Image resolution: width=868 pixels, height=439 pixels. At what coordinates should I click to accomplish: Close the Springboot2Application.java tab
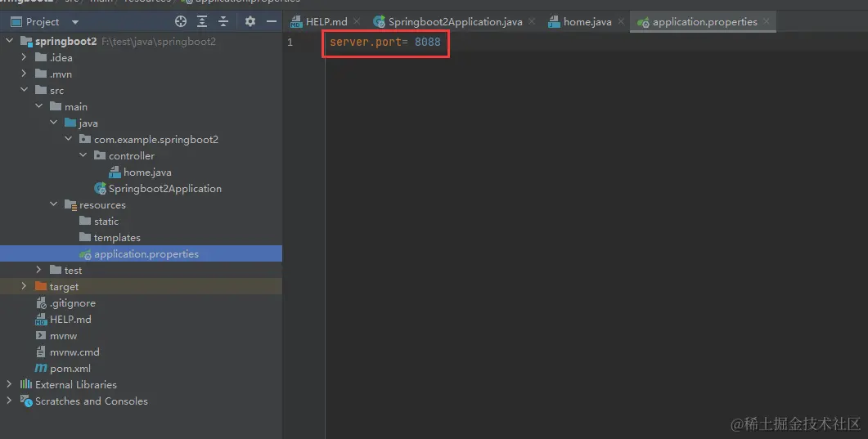pos(532,21)
